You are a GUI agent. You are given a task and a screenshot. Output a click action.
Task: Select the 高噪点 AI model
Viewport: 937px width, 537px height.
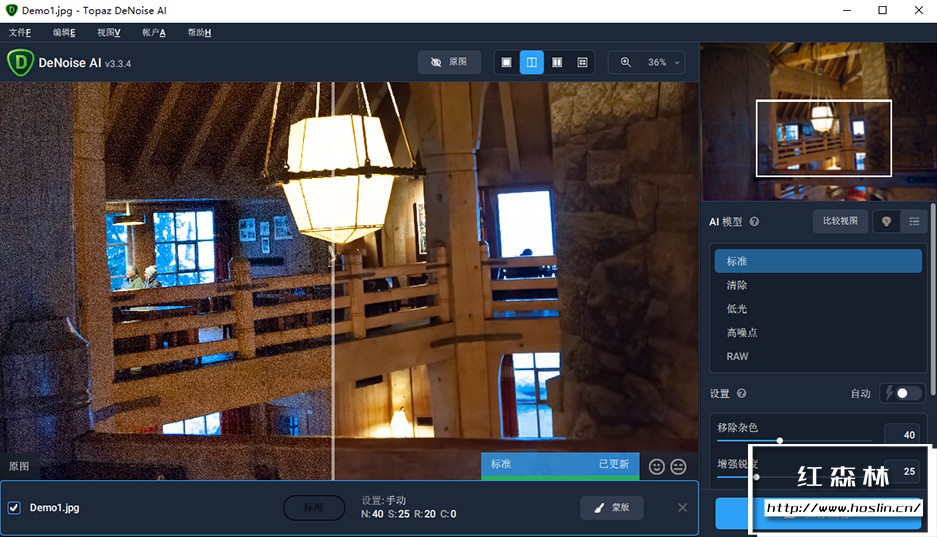point(818,333)
